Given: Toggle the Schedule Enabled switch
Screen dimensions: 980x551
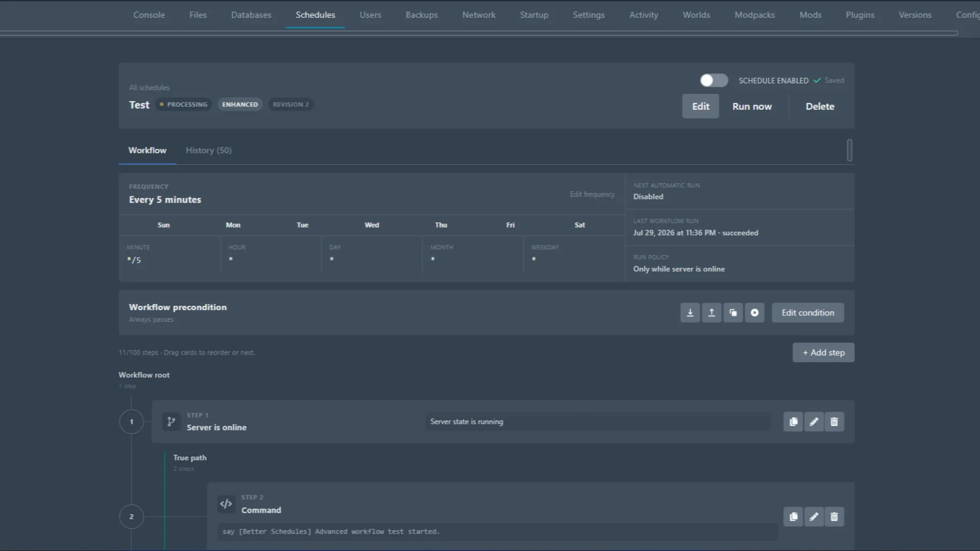Looking at the screenshot, I should [x=714, y=81].
